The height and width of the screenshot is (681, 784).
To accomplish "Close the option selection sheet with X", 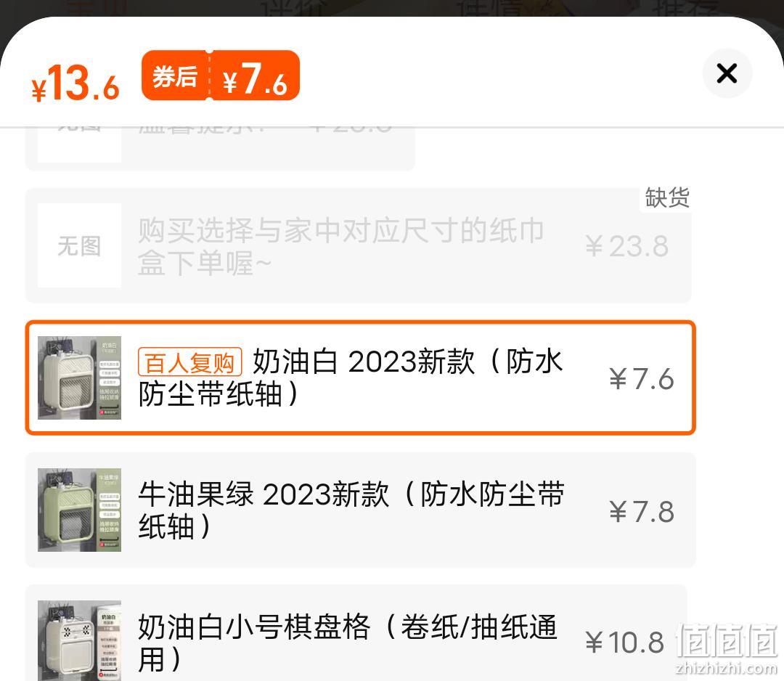I will (x=727, y=73).
